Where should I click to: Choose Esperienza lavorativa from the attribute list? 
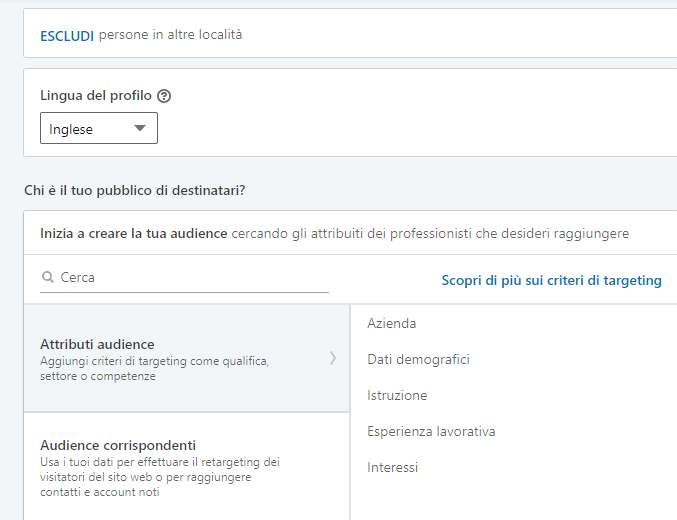click(x=431, y=431)
